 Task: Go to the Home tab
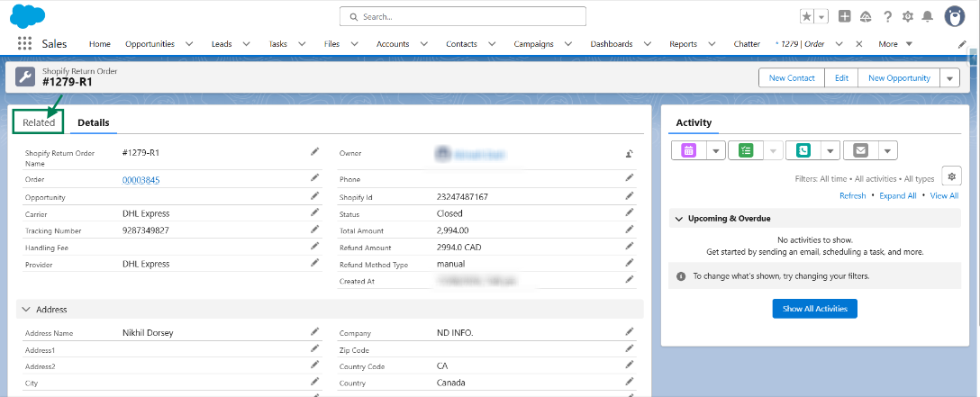coord(100,44)
